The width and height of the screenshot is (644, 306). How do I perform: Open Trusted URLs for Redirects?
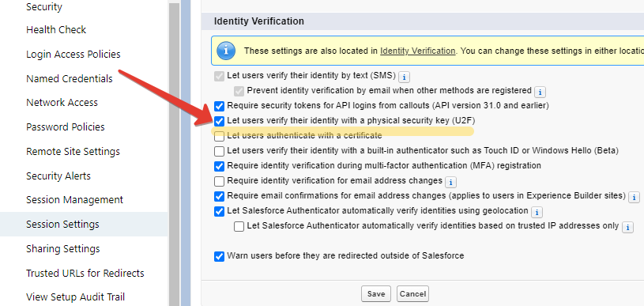85,273
